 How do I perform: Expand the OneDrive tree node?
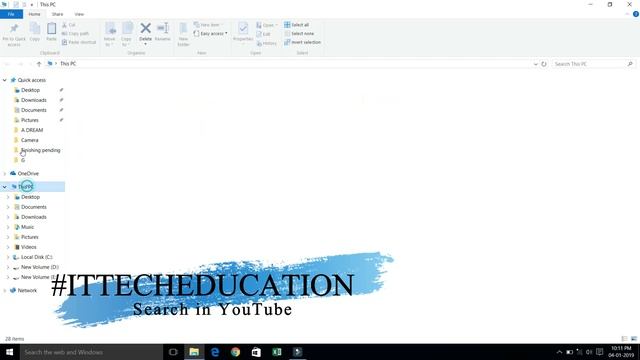[x=4, y=173]
